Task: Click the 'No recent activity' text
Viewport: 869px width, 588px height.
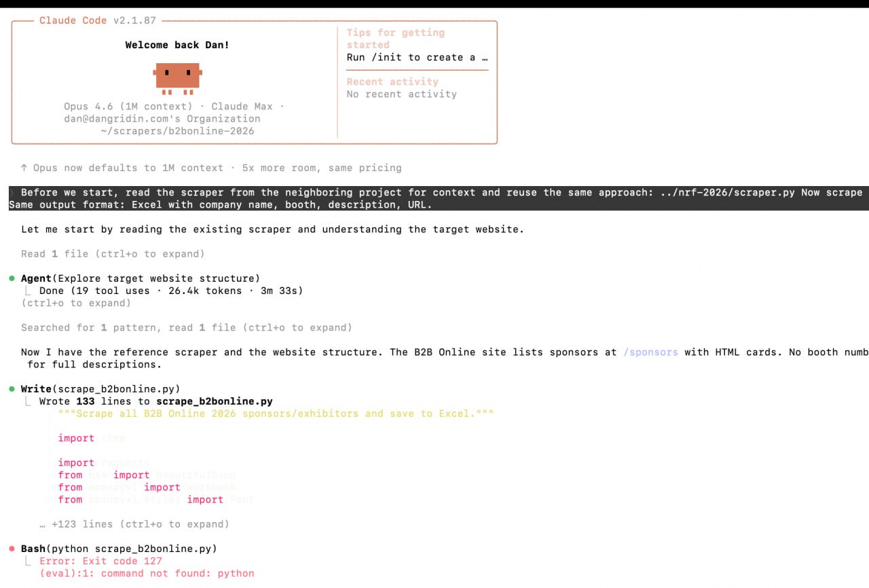Action: (x=402, y=94)
